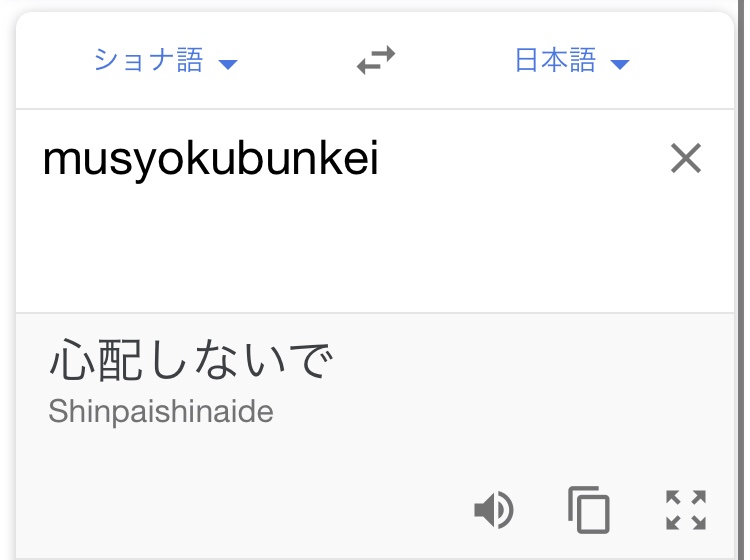Copy the translation to clipboard
The width and height of the screenshot is (750, 560).
coord(589,510)
